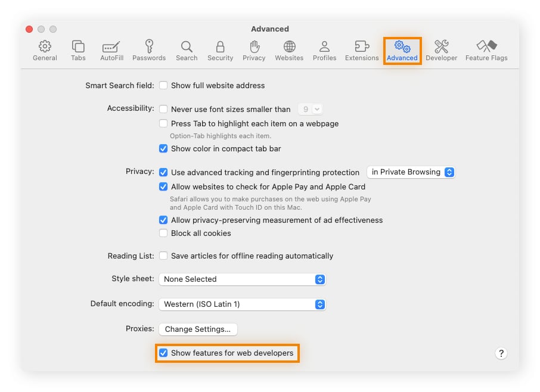Open Security lock settings
540x392 pixels.
click(220, 51)
